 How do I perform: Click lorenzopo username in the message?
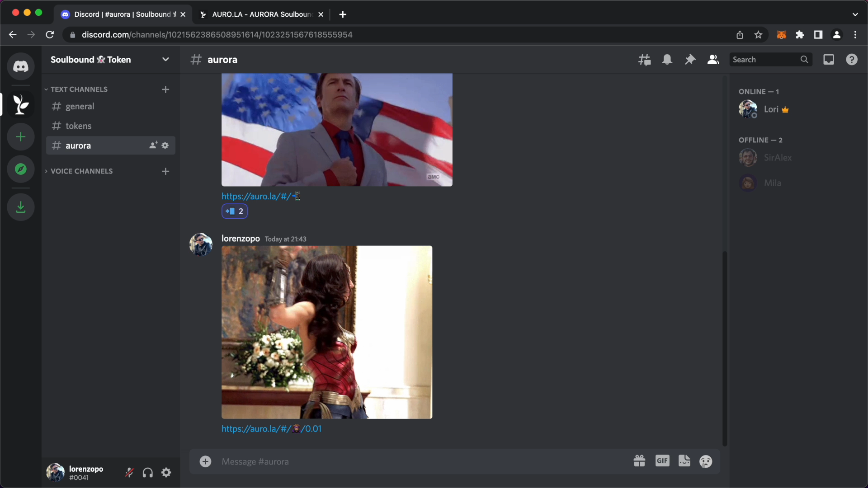(x=241, y=239)
